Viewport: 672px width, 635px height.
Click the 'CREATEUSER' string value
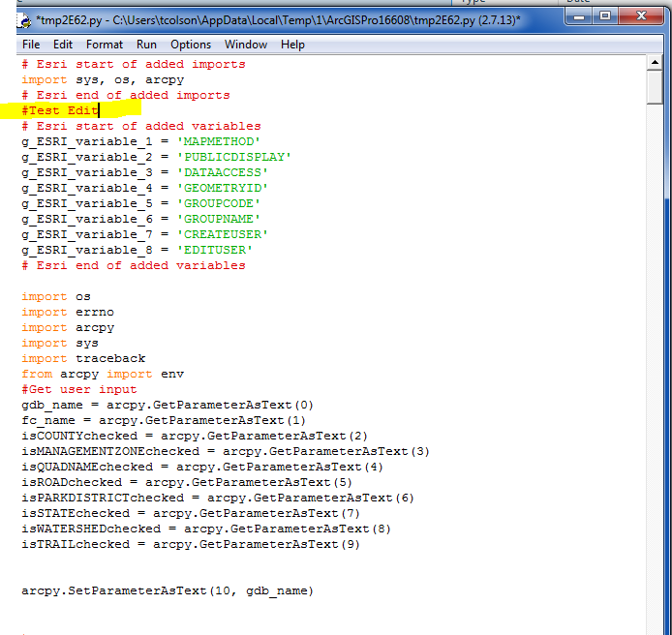[223, 234]
